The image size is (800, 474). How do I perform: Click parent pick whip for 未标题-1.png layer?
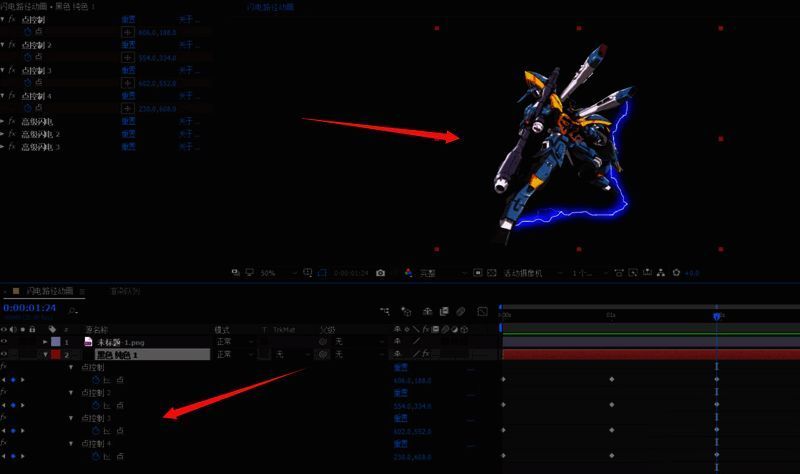[323, 341]
